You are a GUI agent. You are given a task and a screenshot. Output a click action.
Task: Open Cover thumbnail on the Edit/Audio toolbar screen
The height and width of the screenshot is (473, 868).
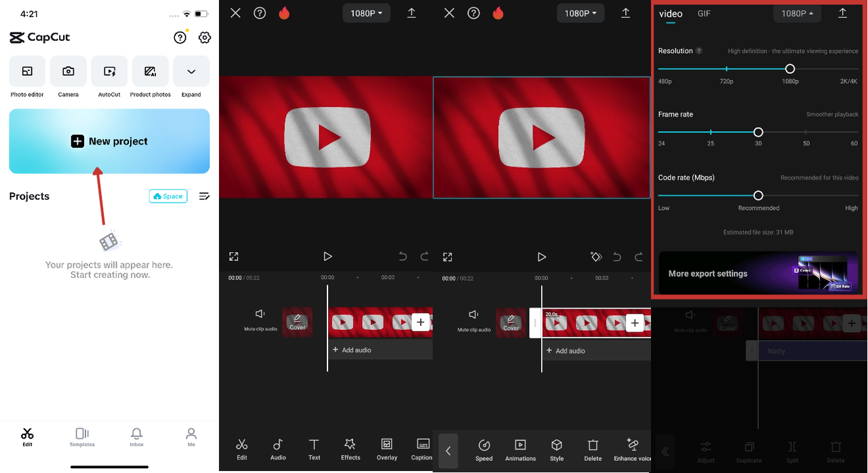click(297, 323)
